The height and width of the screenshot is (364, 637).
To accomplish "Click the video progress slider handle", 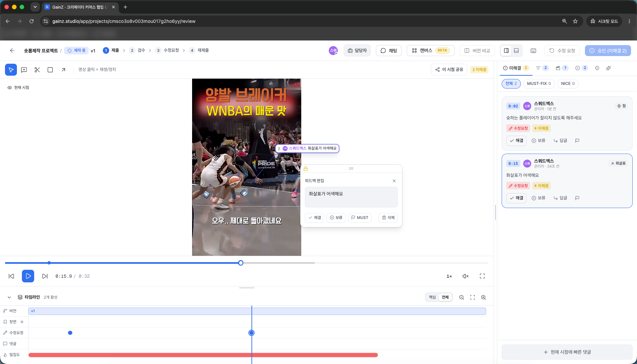I will point(241,263).
